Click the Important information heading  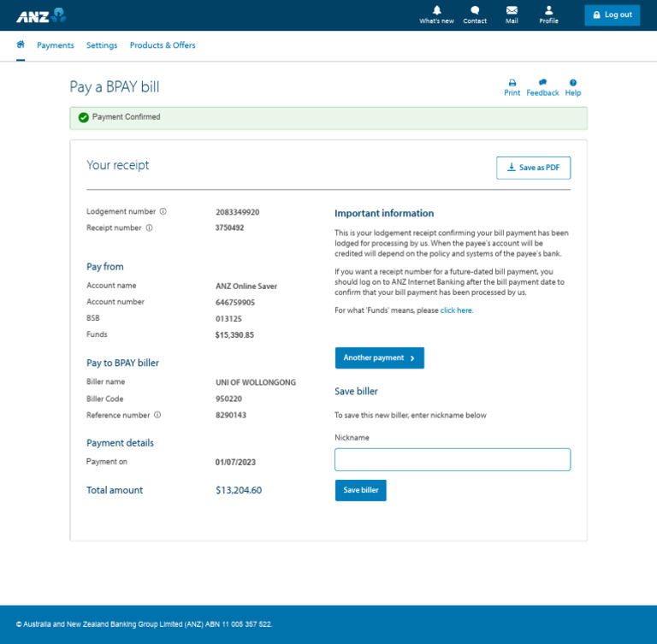(384, 213)
